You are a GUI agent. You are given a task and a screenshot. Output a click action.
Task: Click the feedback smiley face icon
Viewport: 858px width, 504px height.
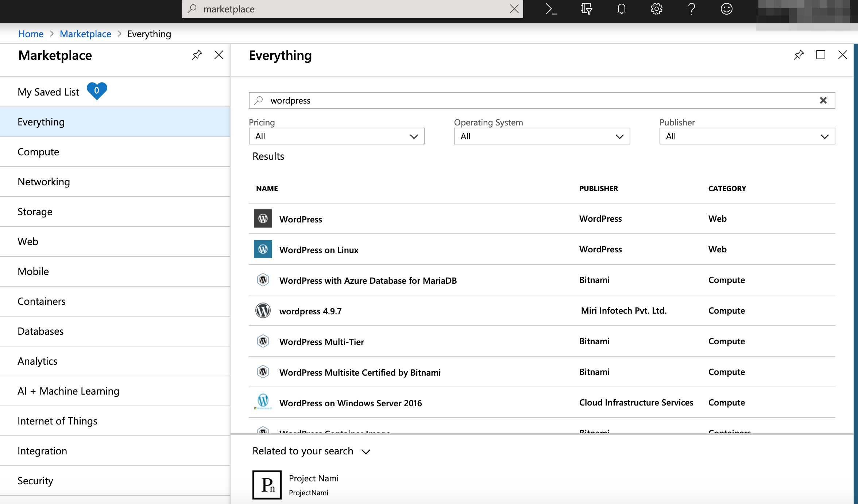pyautogui.click(x=726, y=9)
